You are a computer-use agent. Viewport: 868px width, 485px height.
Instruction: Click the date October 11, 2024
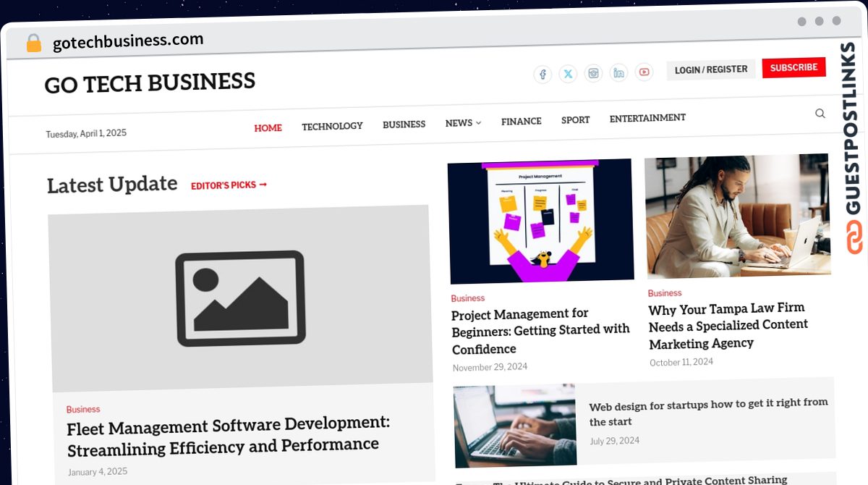point(681,363)
